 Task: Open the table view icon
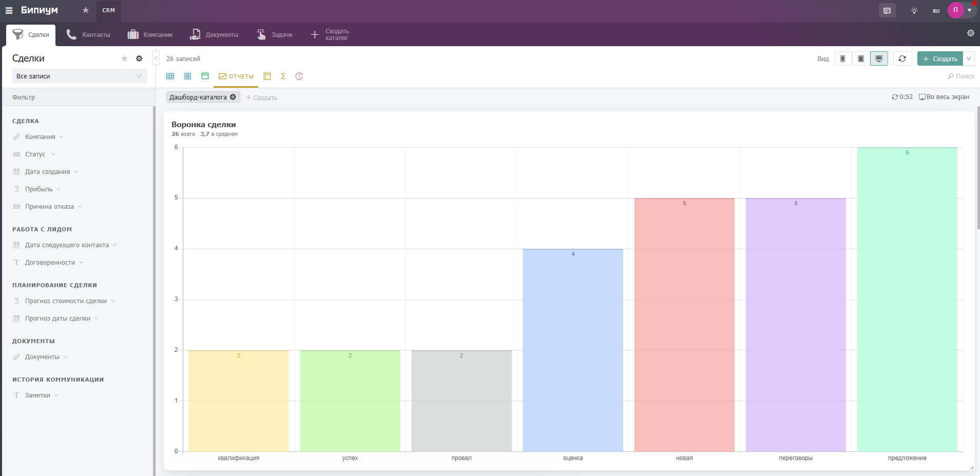pos(170,76)
